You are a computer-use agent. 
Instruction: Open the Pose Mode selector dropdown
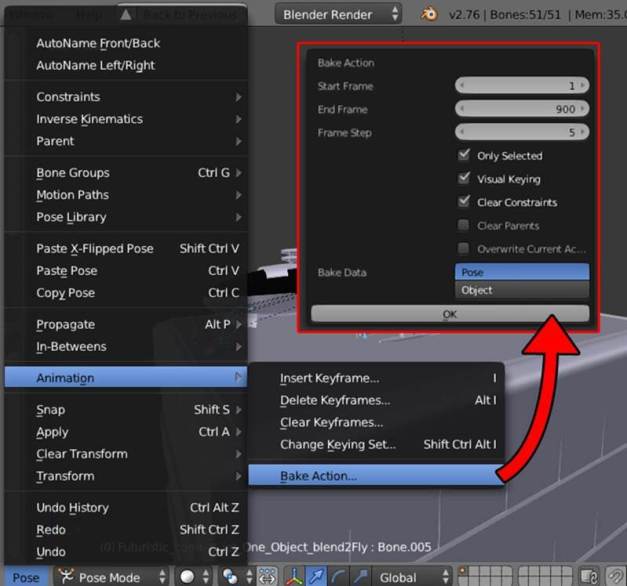pos(110,577)
